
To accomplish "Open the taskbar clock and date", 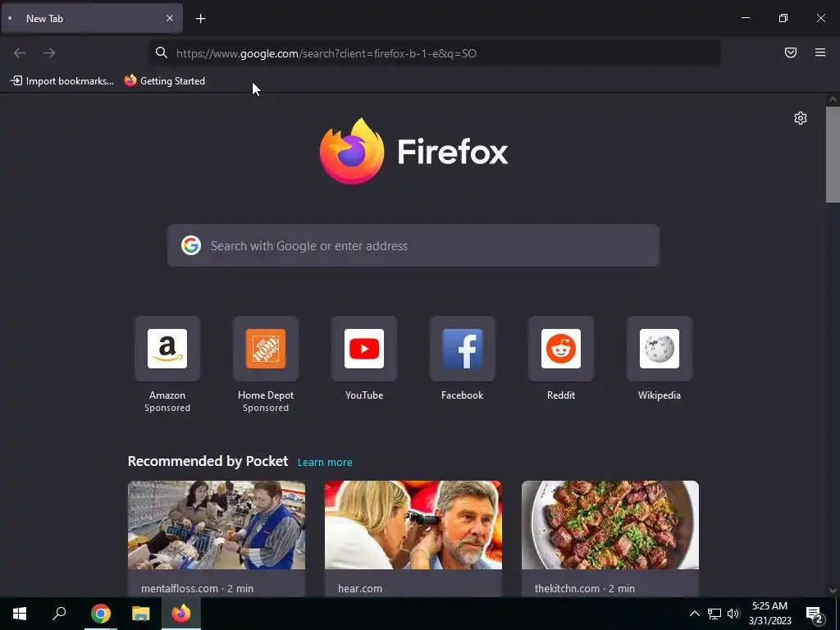I will click(769, 614).
